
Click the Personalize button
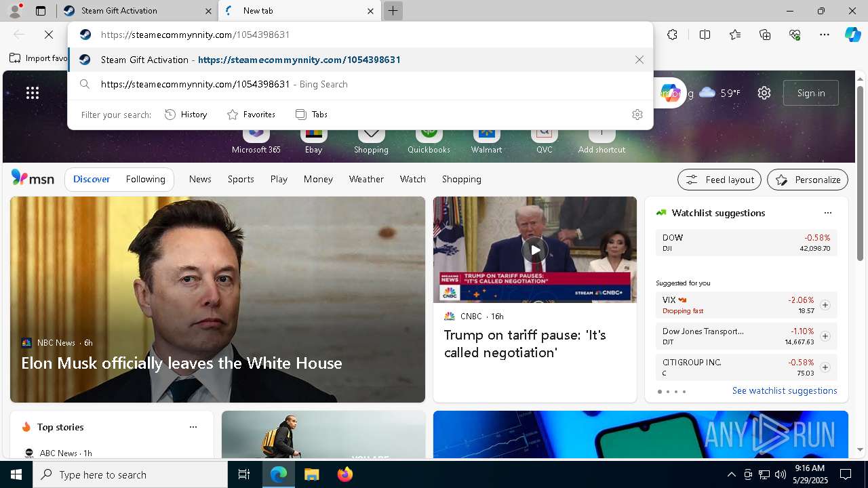[x=808, y=180]
